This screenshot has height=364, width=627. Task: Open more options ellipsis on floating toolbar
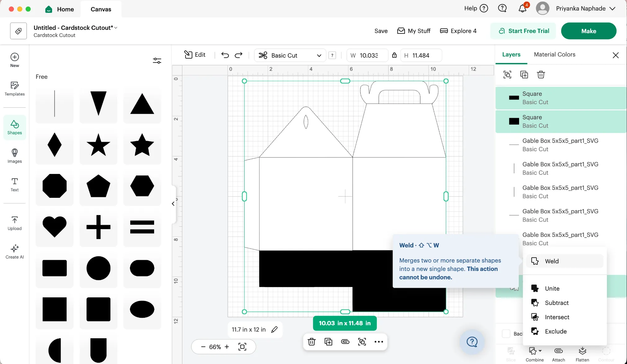tap(379, 342)
